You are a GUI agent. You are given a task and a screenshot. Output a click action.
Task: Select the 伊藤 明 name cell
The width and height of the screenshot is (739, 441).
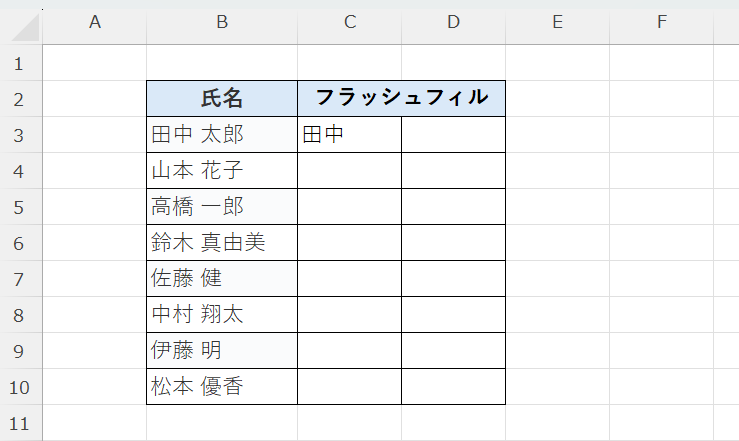[x=221, y=350]
